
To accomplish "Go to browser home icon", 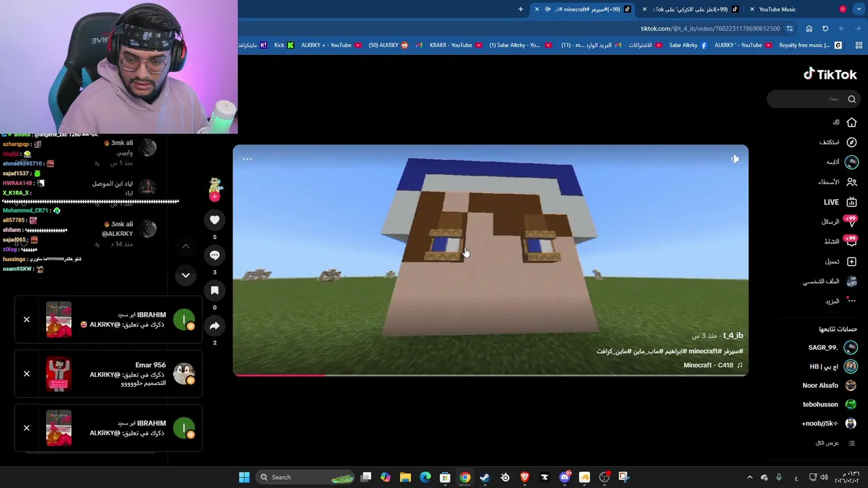I will point(809,28).
